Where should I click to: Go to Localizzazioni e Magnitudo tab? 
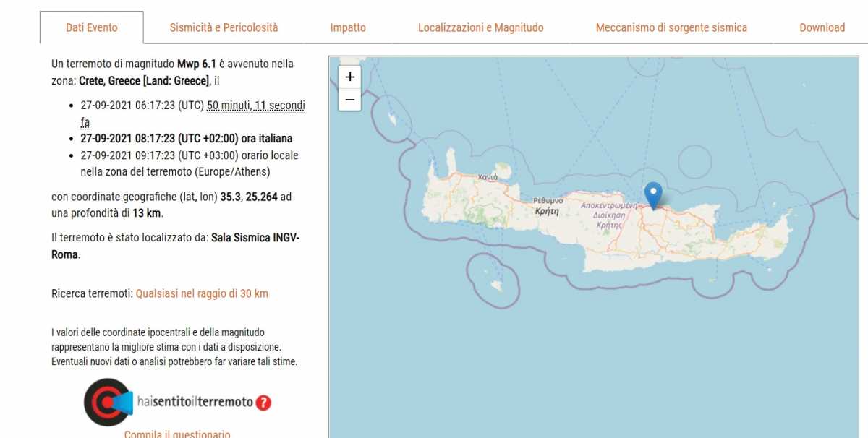coord(480,27)
